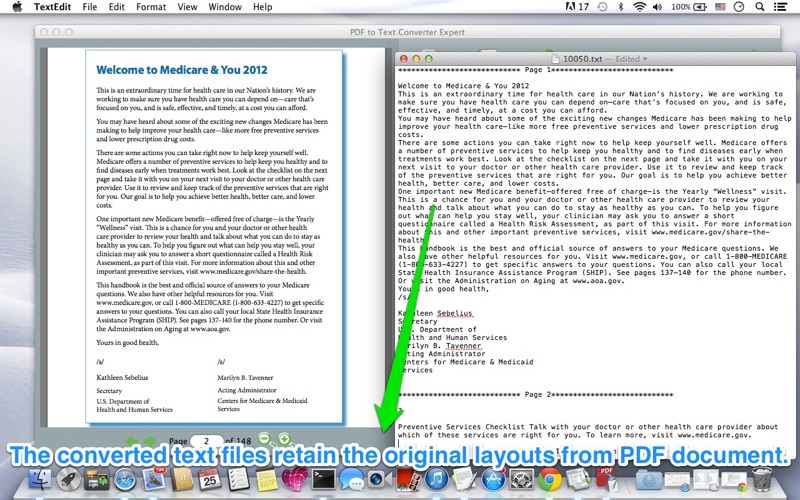Click 'Kathleen Sebelius' signature in PDF preview

(x=122, y=378)
